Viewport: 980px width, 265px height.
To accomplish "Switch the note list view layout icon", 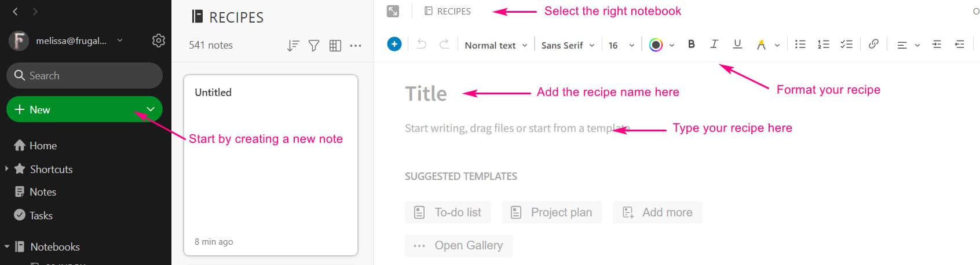I will coord(335,45).
